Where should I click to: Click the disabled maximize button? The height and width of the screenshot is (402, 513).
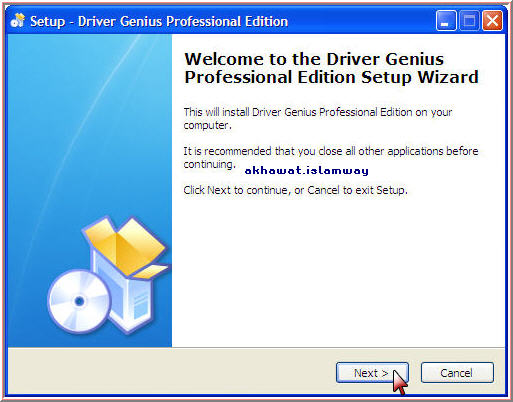click(x=469, y=21)
